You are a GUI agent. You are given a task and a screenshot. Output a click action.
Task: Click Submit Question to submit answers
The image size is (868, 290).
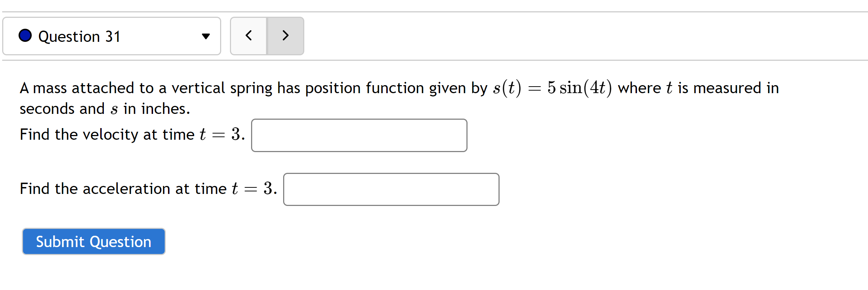pos(93,241)
